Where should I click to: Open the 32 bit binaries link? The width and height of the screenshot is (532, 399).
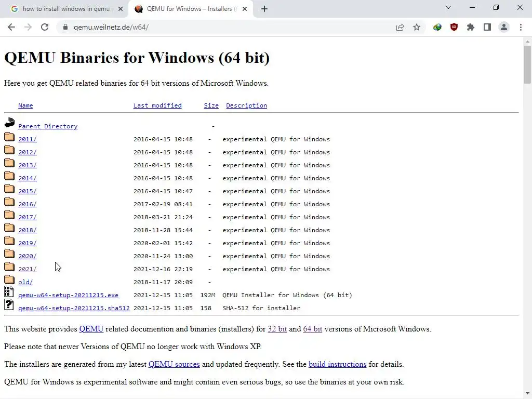[277, 329]
